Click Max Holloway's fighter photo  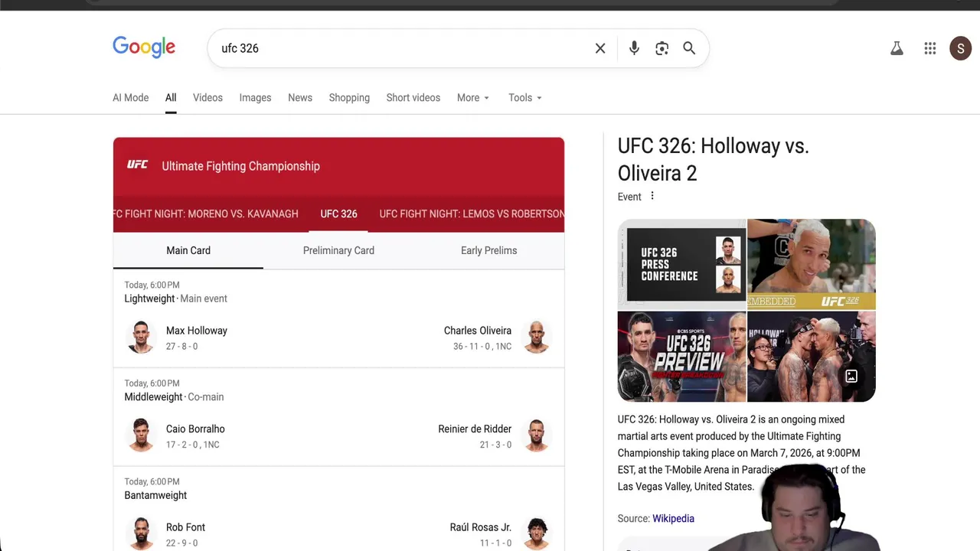[x=141, y=337]
